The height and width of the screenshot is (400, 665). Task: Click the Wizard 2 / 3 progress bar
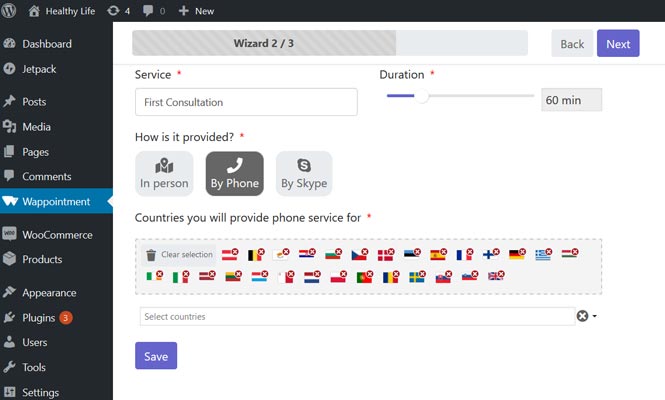click(330, 43)
